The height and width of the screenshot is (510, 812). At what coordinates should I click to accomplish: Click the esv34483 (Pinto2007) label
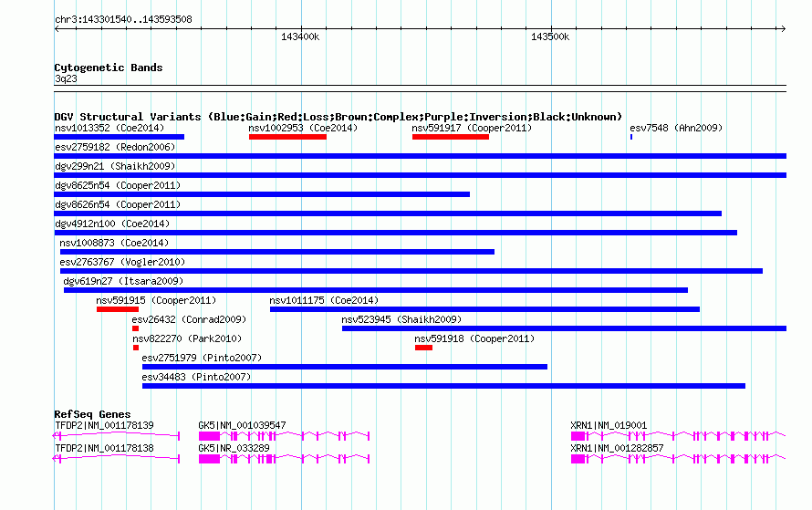(x=196, y=377)
